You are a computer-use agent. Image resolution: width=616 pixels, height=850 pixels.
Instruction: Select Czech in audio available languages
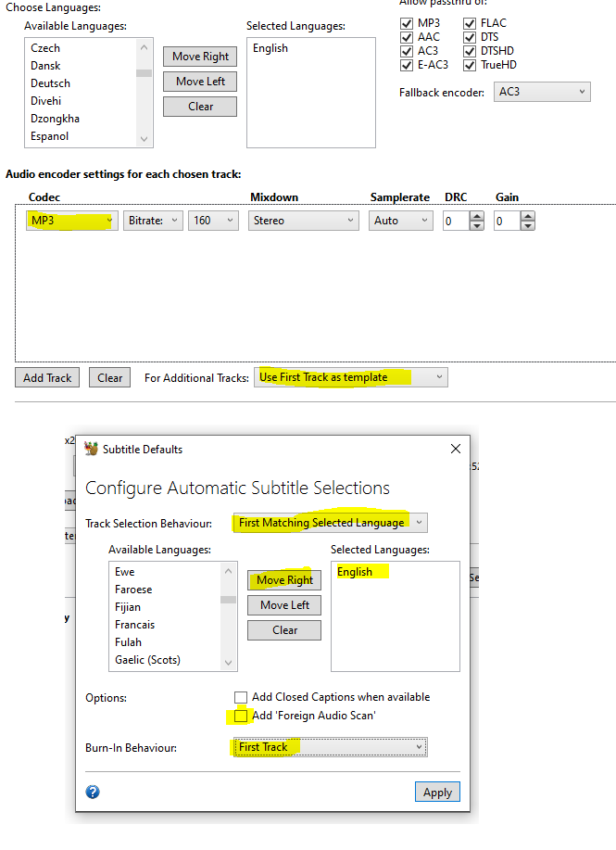pos(45,48)
